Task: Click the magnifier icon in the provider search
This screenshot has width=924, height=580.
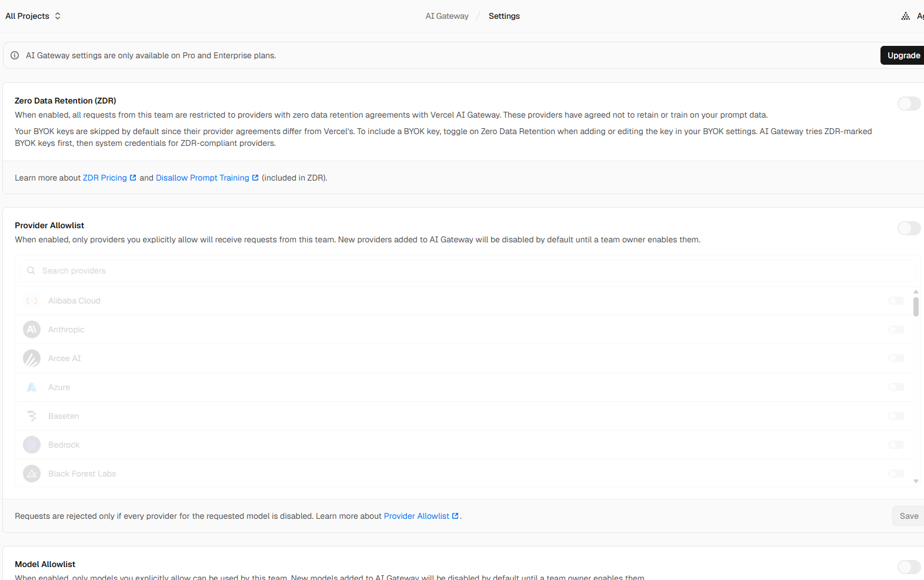Action: [x=31, y=271]
